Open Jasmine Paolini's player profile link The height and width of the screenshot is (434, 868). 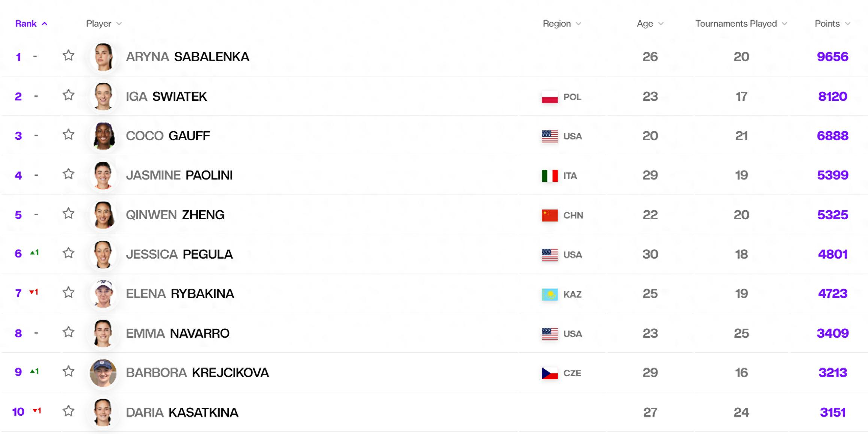point(179,175)
